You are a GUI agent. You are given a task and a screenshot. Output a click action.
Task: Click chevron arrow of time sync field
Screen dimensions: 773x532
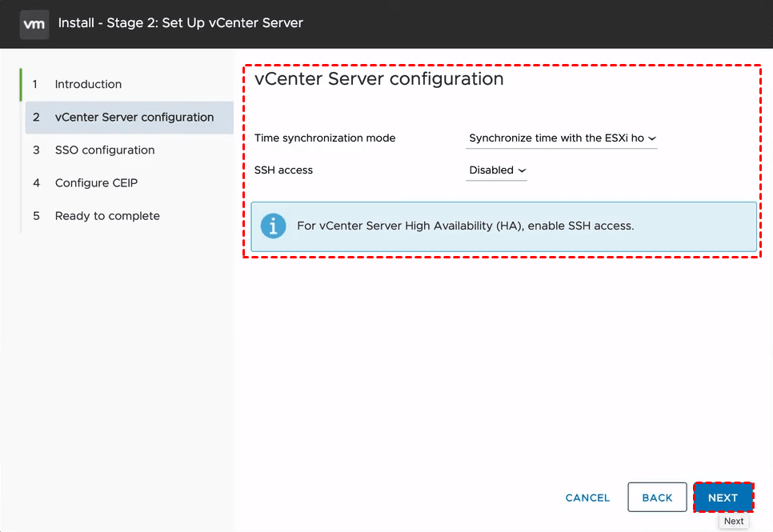[x=652, y=138]
